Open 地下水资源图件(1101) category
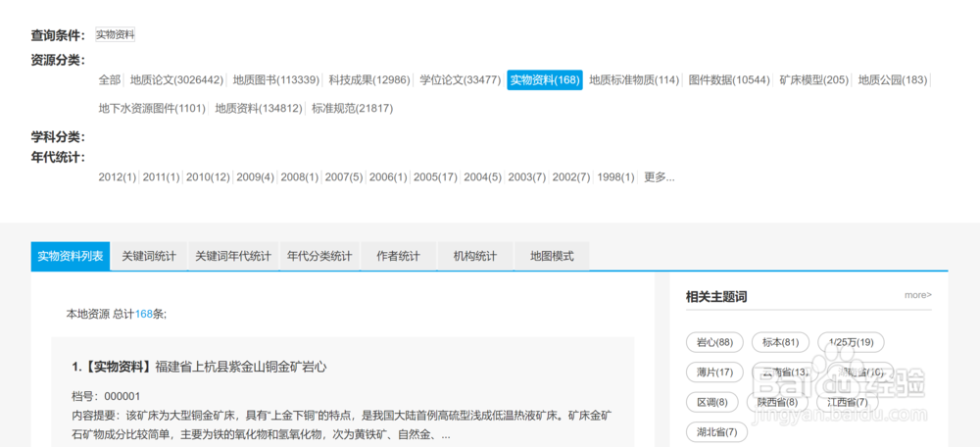 [x=152, y=108]
